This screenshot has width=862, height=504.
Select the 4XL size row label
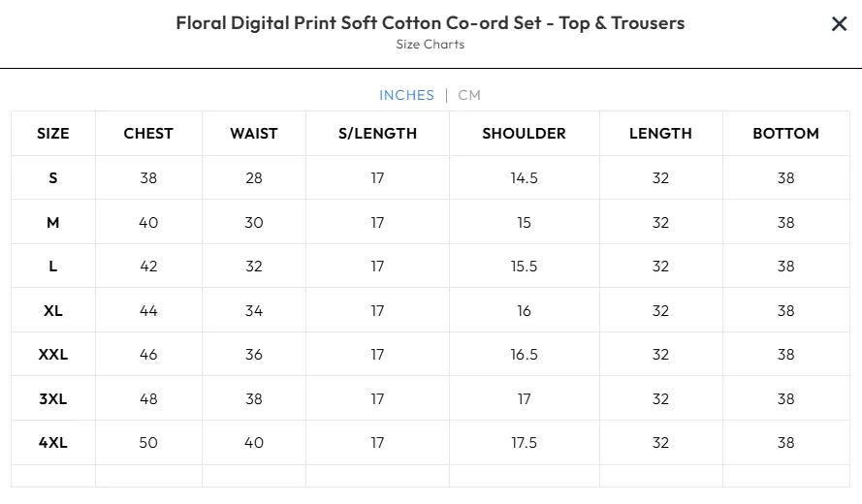[53, 443]
